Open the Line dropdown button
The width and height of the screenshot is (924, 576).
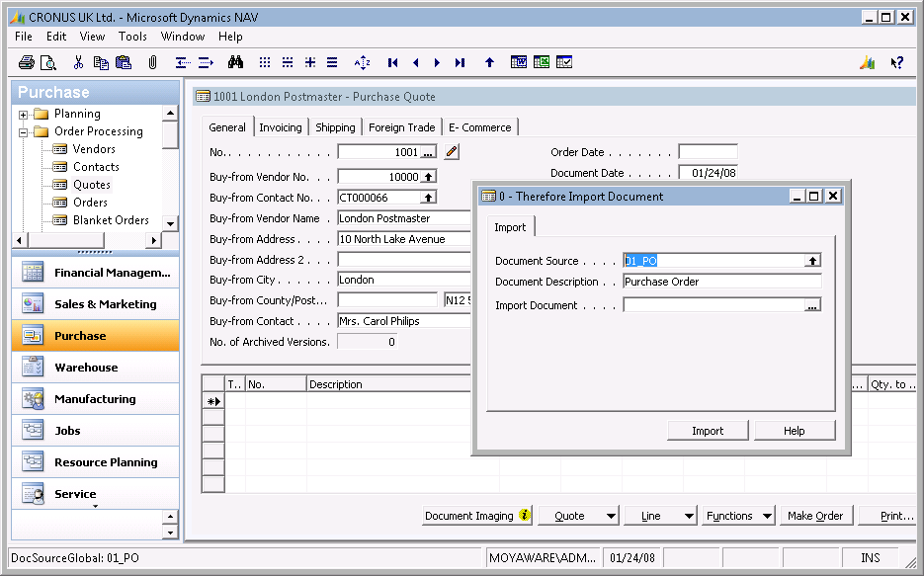coord(660,516)
